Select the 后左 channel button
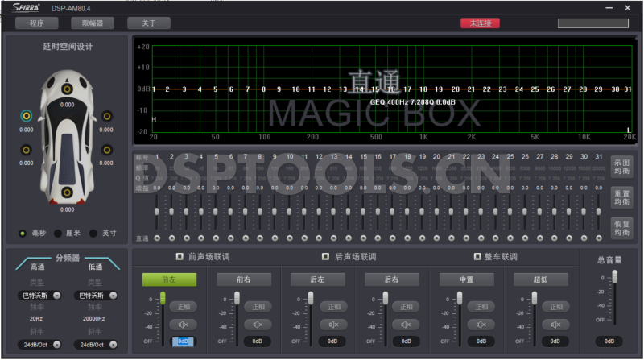Screen dimensions: 644x360 [317, 279]
